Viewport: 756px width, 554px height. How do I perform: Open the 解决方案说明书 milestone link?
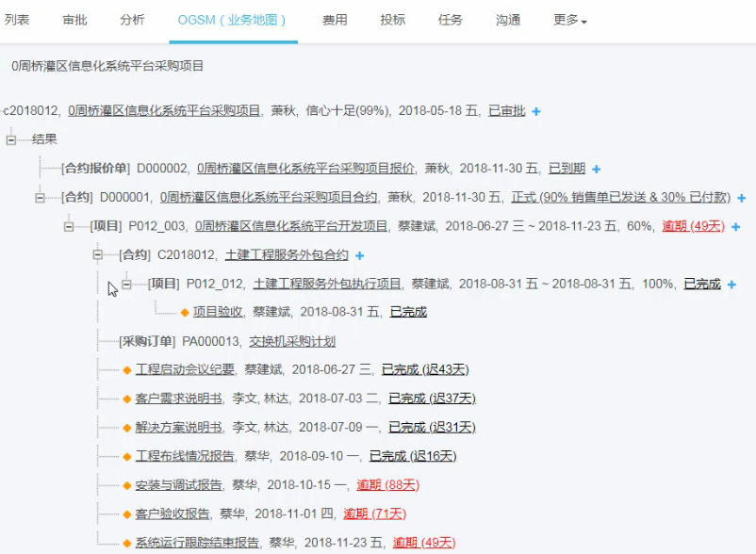pos(179,428)
